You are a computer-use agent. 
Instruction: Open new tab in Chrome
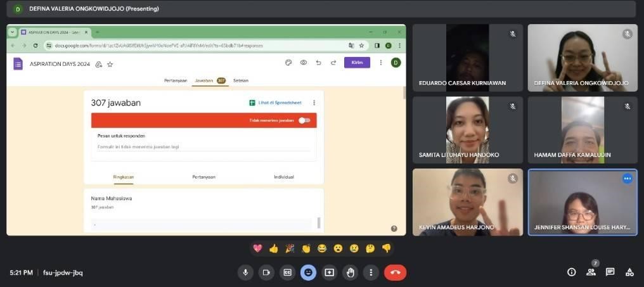[x=98, y=32]
